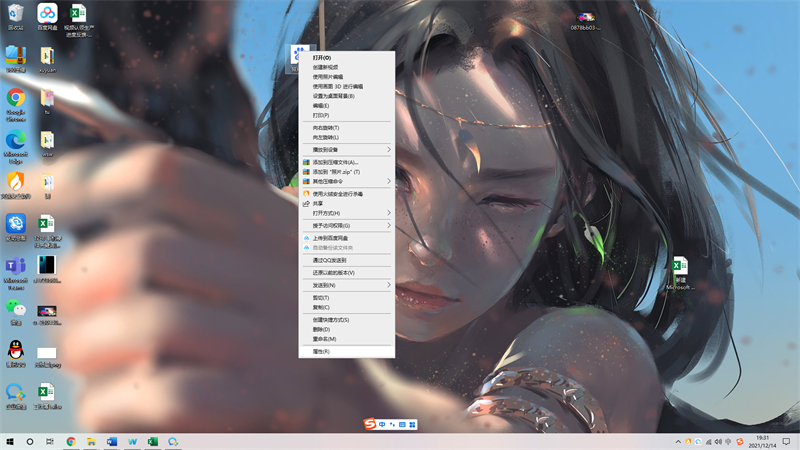Choose 共享 in the context menu
Screen dimensions: 800x450
click(346, 204)
